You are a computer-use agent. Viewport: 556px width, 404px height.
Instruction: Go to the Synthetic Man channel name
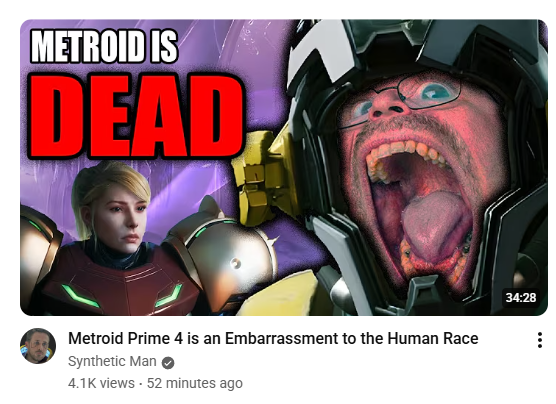pyautogui.click(x=112, y=361)
